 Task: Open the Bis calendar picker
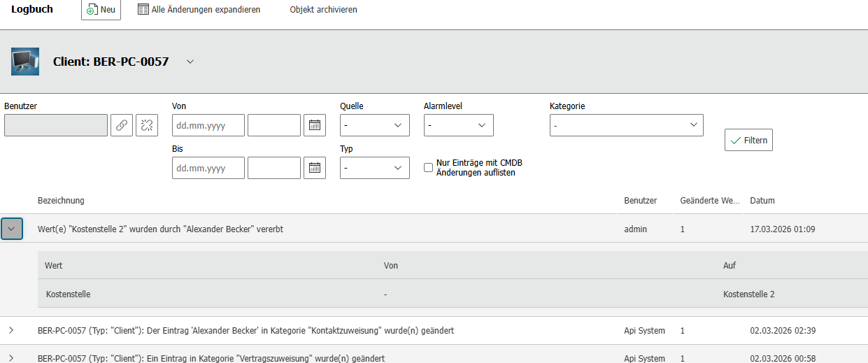[x=315, y=168]
